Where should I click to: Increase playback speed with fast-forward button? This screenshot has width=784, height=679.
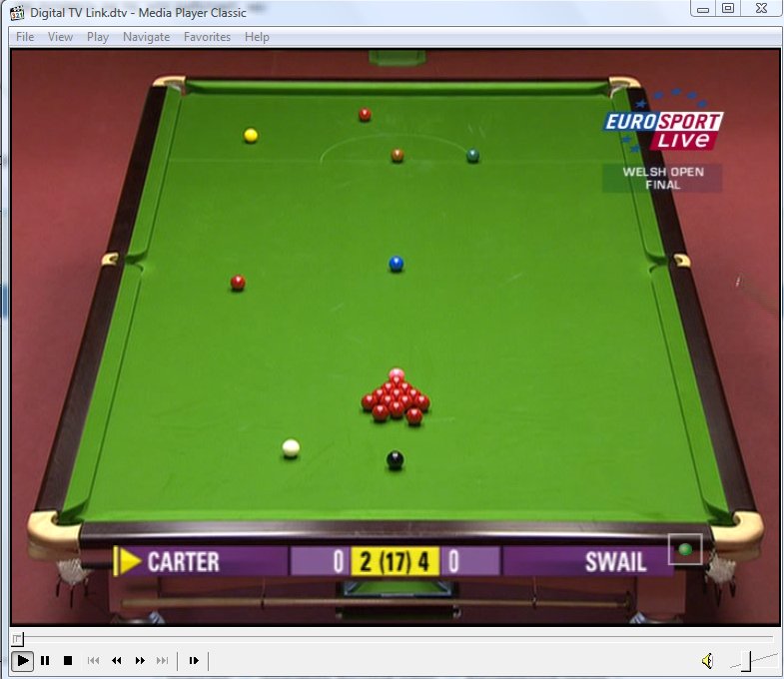(x=140, y=660)
